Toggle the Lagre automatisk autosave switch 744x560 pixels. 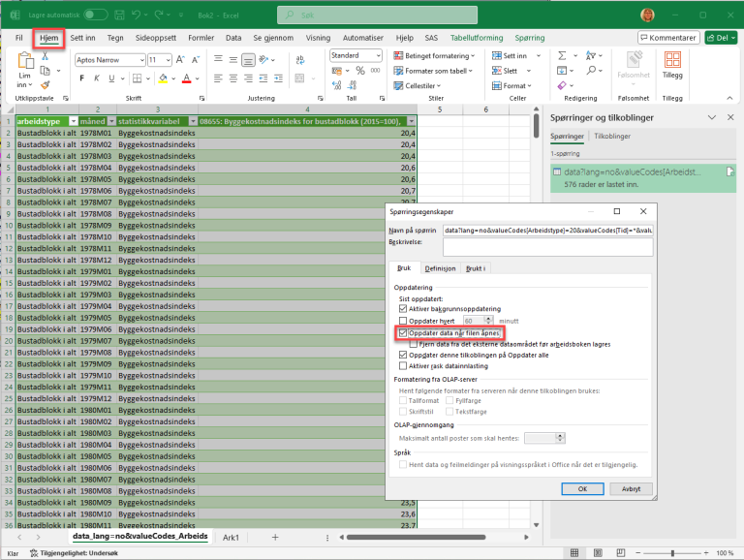(x=96, y=15)
